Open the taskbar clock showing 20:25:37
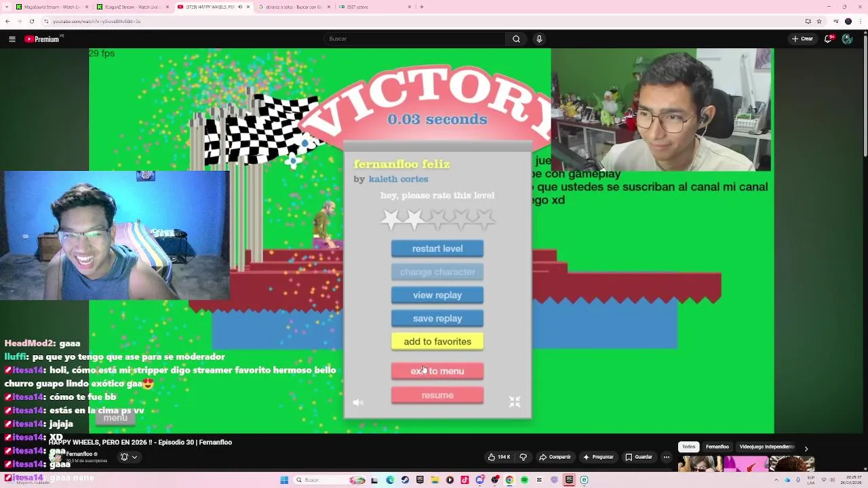Image resolution: width=868 pixels, height=488 pixels. (851, 480)
